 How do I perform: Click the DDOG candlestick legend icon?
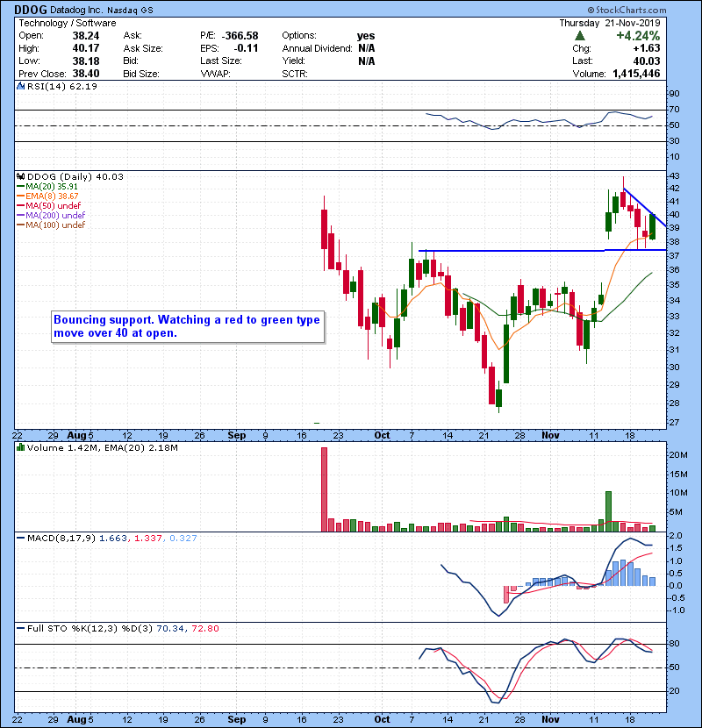(x=20, y=176)
